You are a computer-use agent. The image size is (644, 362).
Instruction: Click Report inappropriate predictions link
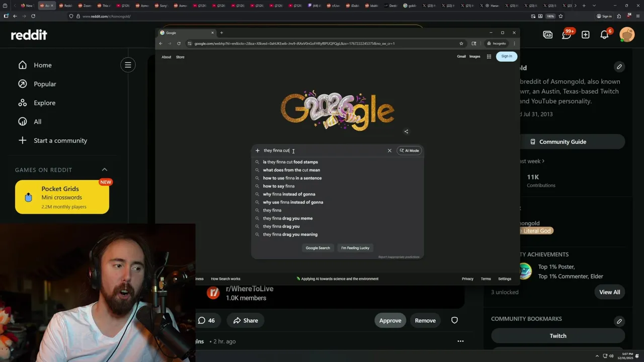(x=398, y=257)
